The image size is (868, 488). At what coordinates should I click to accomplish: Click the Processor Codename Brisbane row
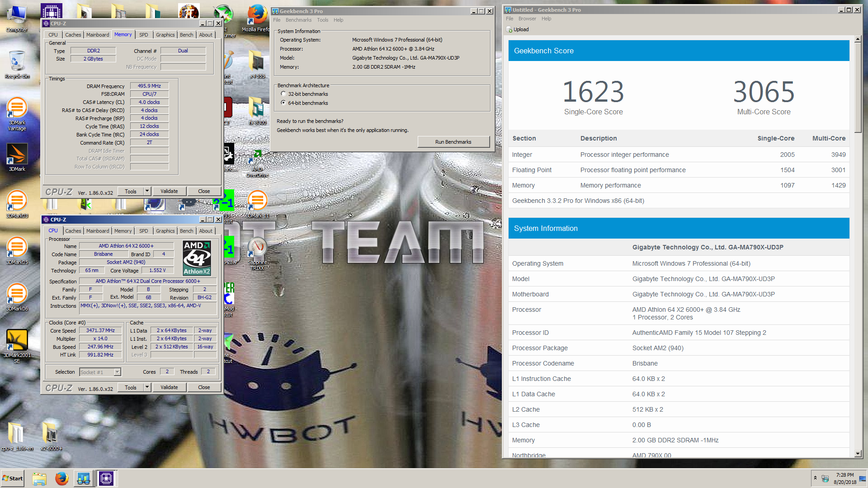point(679,363)
